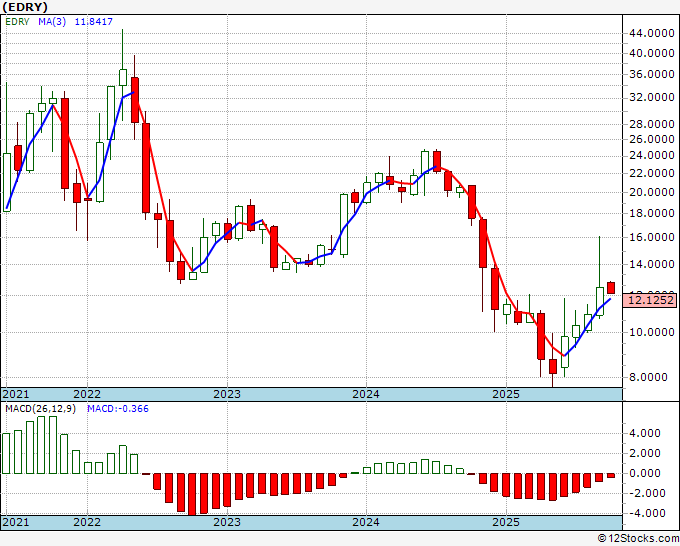This screenshot has width=680, height=546.
Task: Click the 14.0000 price axis label
Action: click(x=651, y=264)
